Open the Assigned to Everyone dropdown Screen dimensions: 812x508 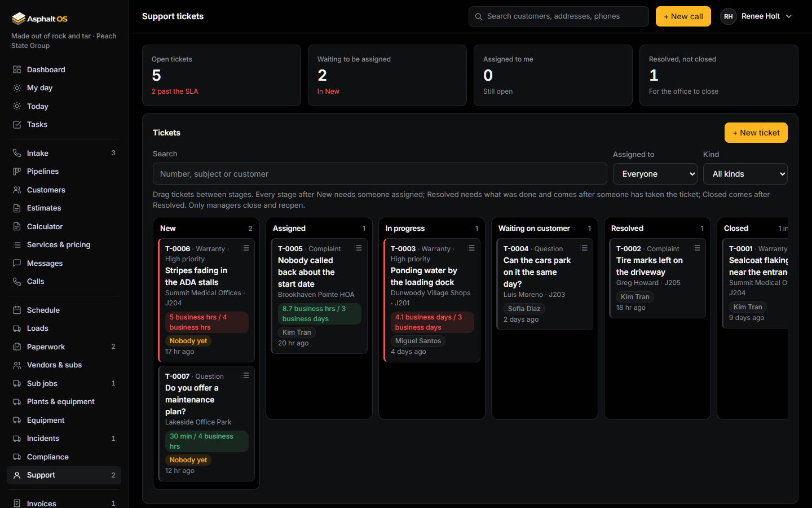click(655, 174)
